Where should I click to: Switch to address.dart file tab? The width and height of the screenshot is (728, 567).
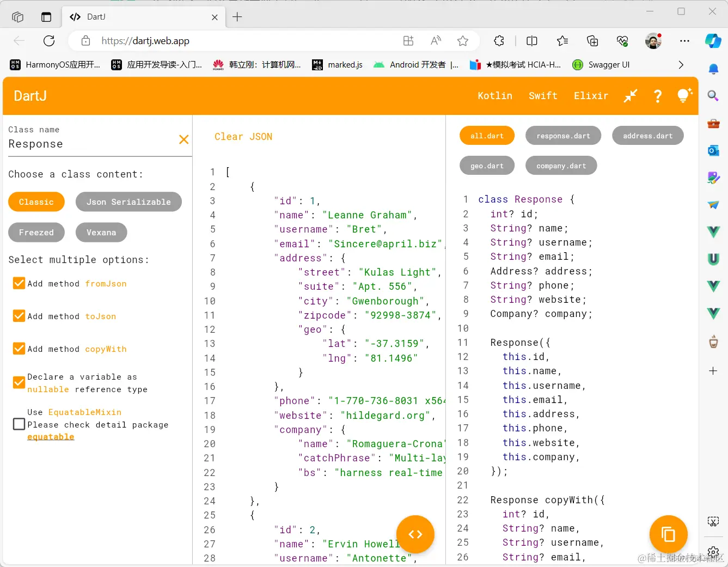tap(647, 136)
